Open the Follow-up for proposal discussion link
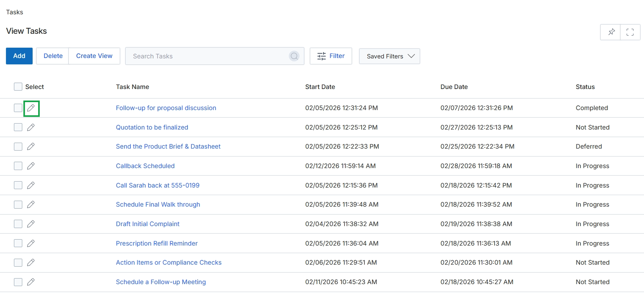 click(x=166, y=108)
